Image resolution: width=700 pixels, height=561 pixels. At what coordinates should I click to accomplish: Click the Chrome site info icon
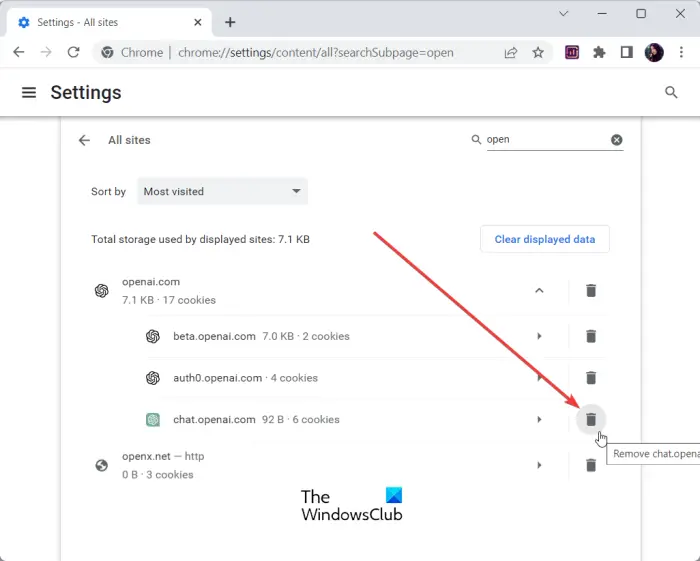pyautogui.click(x=107, y=52)
